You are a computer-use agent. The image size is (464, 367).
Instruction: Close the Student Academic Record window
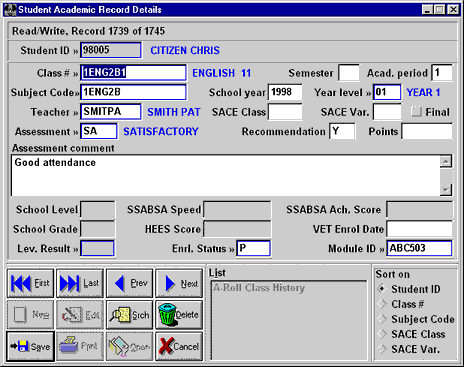[x=453, y=10]
